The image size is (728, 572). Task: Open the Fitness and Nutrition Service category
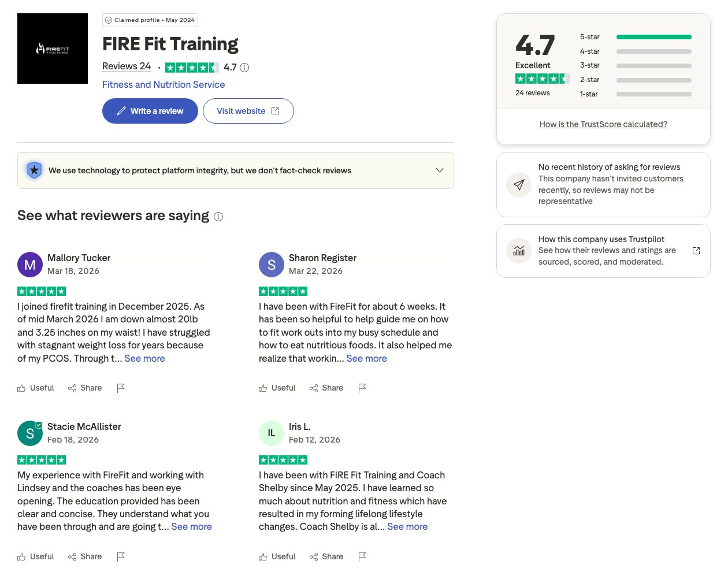pyautogui.click(x=164, y=84)
